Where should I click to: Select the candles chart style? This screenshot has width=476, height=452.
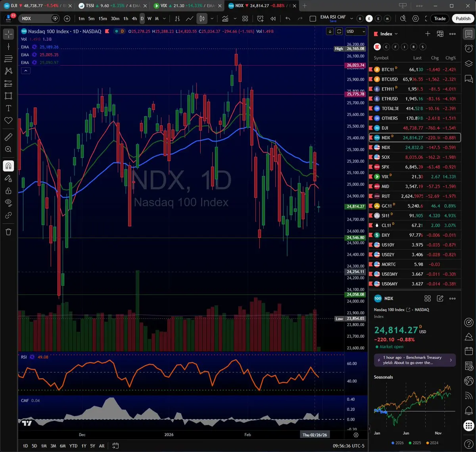pyautogui.click(x=202, y=19)
